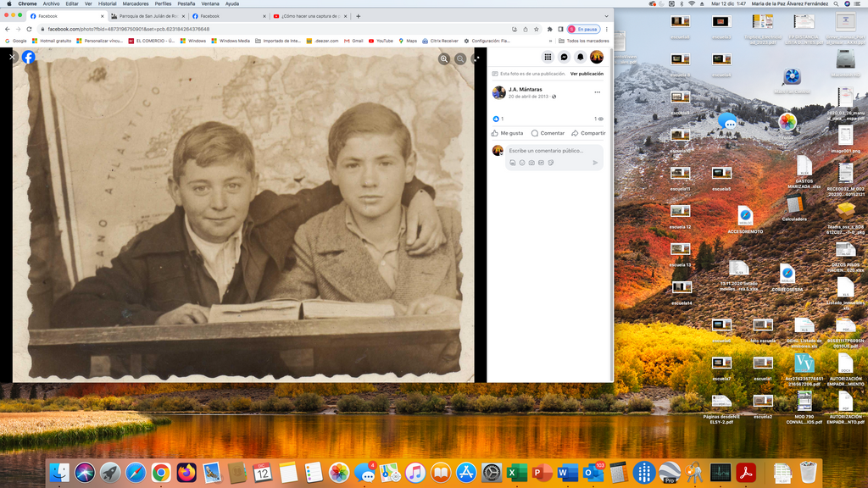Open the Facebook menu grid
The width and height of the screenshot is (868, 488).
pyautogui.click(x=548, y=57)
